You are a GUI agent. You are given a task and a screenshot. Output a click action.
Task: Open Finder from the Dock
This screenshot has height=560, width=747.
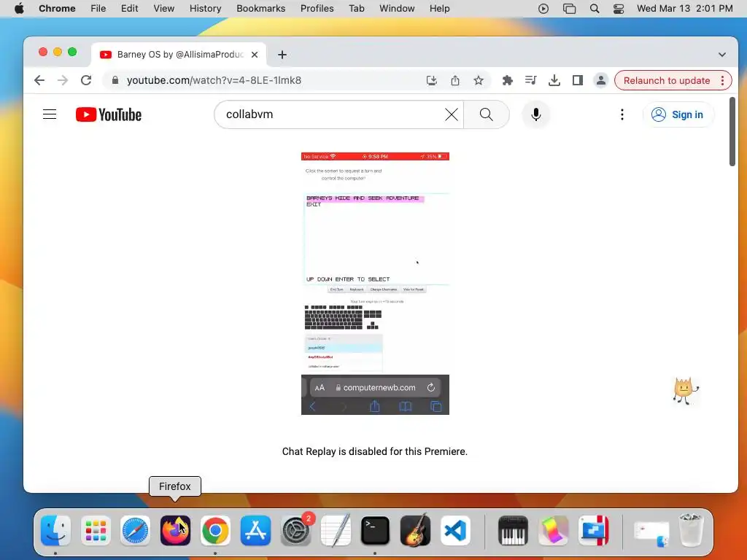click(55, 531)
